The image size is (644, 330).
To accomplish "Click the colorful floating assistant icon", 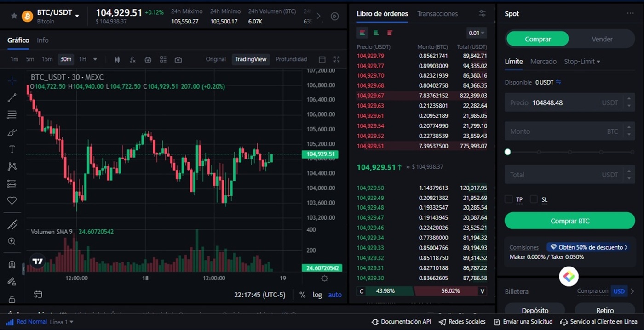I will click(x=569, y=276).
